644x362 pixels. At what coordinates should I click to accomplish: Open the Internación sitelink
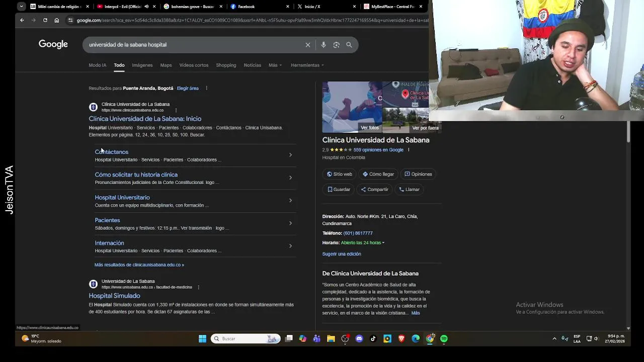click(110, 243)
